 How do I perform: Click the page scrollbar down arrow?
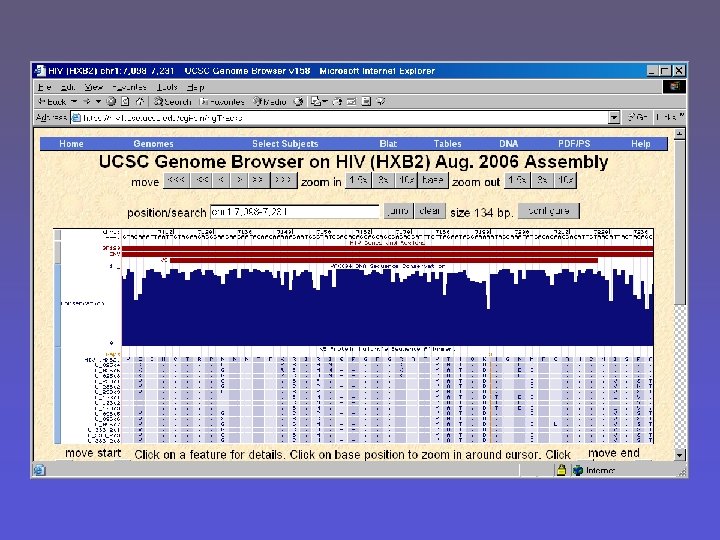coord(680,455)
